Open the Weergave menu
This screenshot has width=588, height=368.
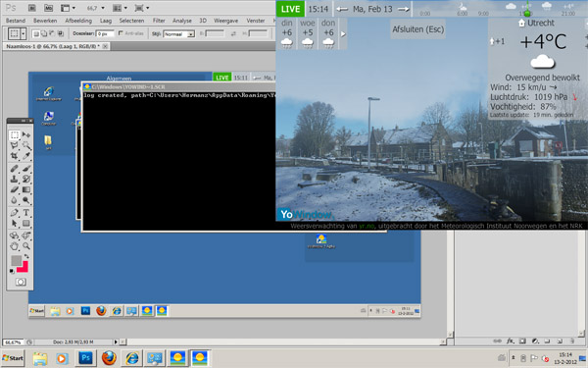[225, 21]
